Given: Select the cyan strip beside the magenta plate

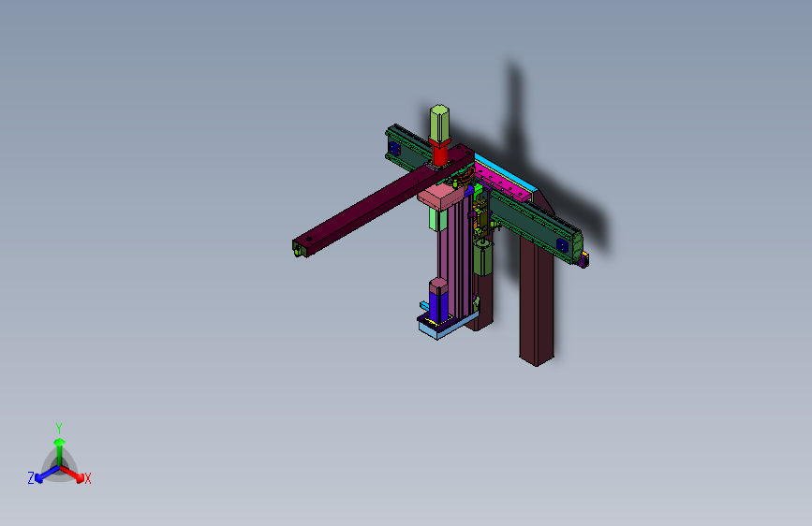Looking at the screenshot, I should point(506,171).
